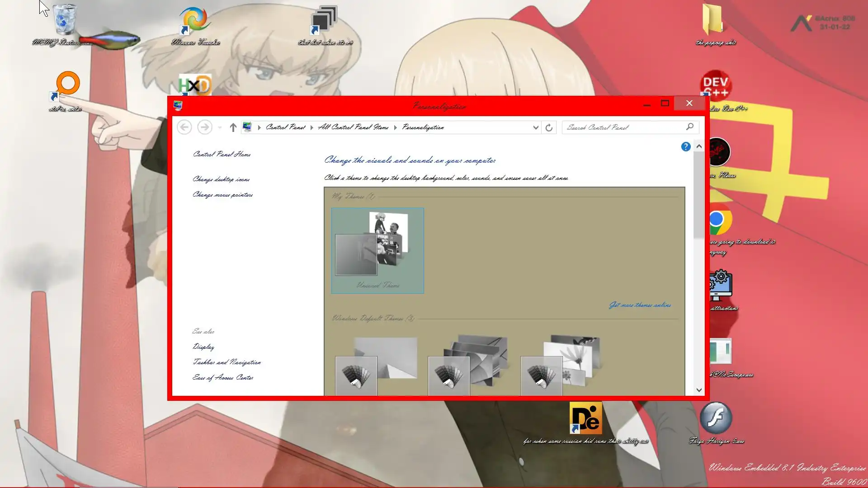Click the Refresh button in address bar
Image resolution: width=868 pixels, height=488 pixels.
(549, 127)
